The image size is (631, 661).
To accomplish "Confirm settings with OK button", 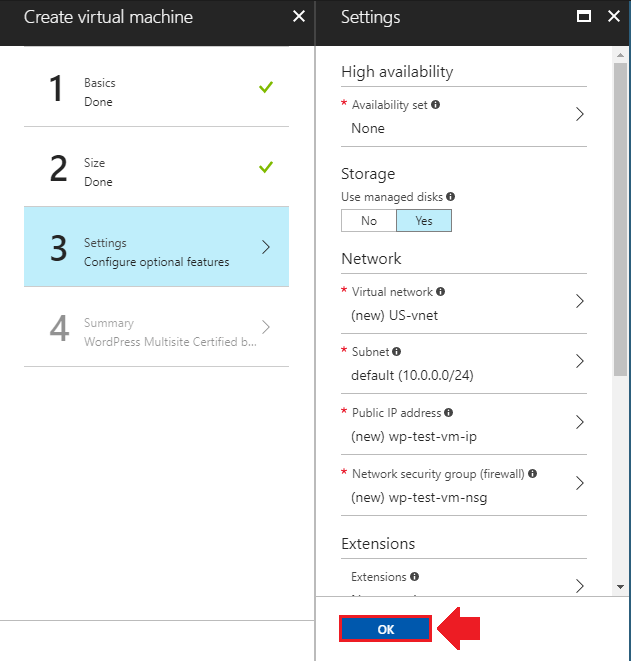I will [x=385, y=629].
